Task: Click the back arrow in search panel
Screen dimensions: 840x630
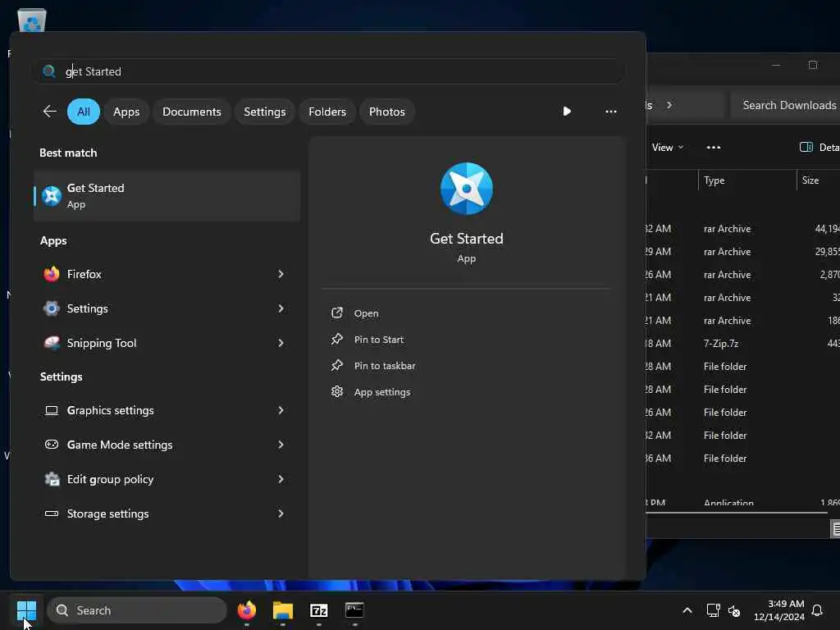Action: point(49,112)
